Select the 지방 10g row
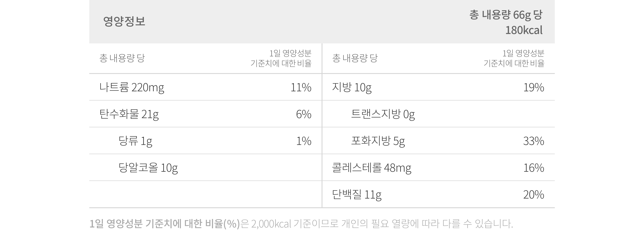 click(x=438, y=87)
